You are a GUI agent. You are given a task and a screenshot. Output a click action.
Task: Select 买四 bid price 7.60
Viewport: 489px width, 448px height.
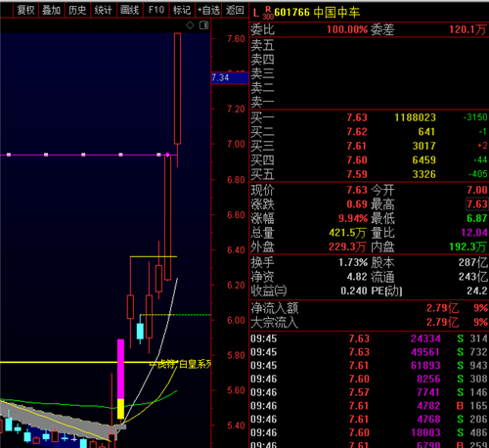tap(357, 160)
